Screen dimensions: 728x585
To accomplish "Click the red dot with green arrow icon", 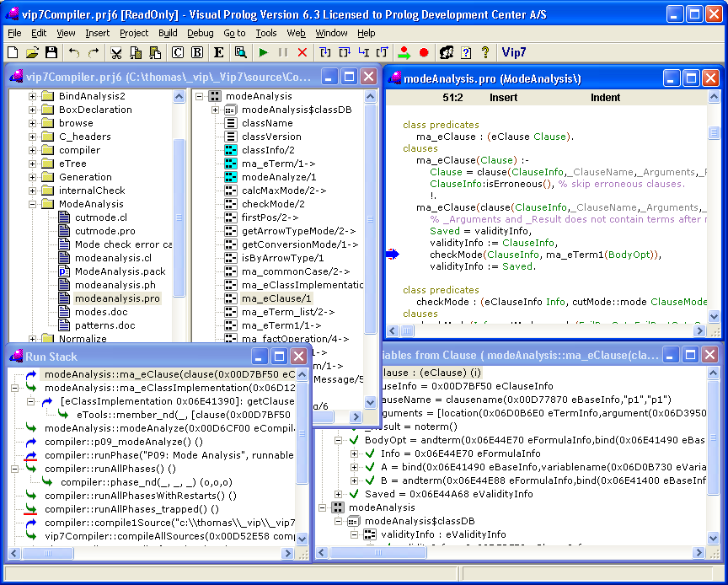I will tap(404, 52).
